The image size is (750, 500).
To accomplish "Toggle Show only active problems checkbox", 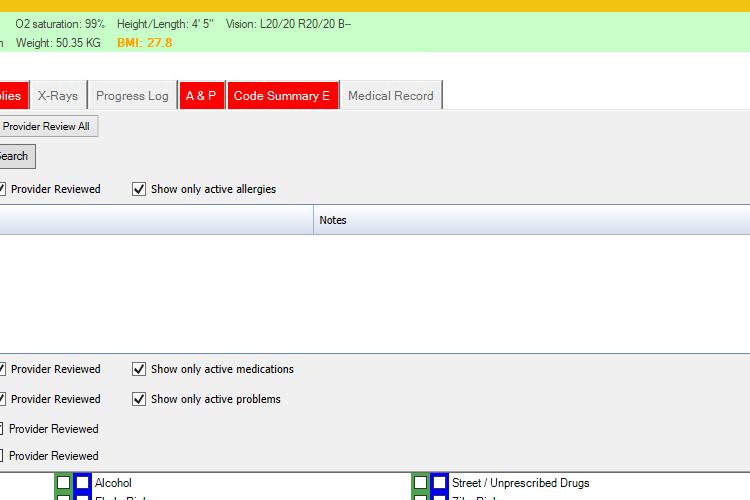I will 139,399.
